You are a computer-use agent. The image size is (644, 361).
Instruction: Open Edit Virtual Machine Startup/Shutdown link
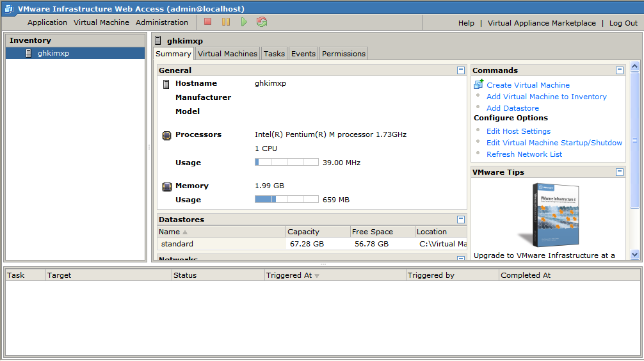pyautogui.click(x=554, y=143)
